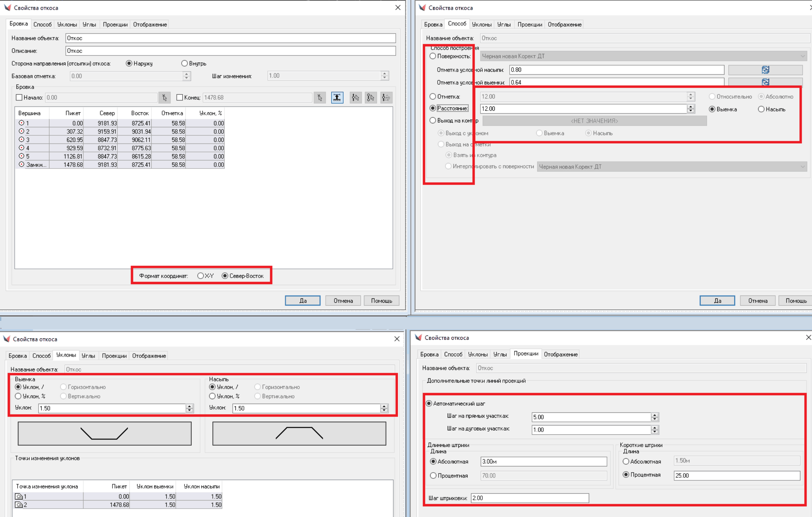
Task: Click the Шаг штриховки input field
Action: coord(529,498)
